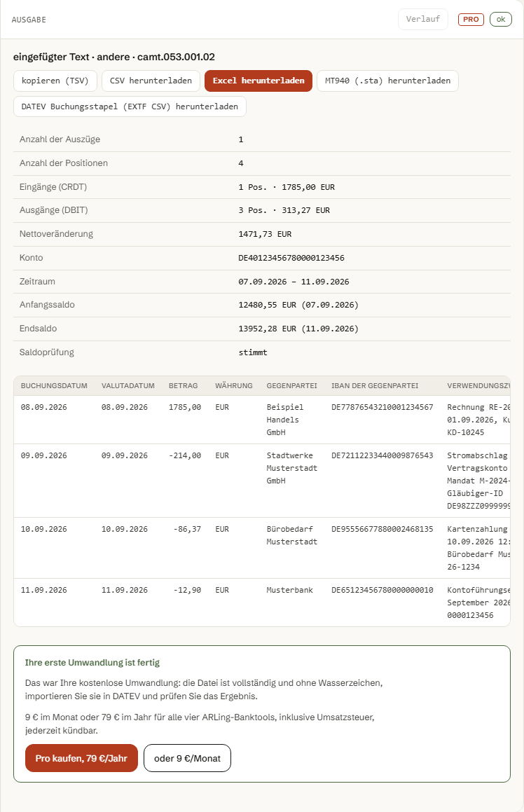
Task: Choose the oder 9 €/Monat option
Action: pyautogui.click(x=187, y=758)
